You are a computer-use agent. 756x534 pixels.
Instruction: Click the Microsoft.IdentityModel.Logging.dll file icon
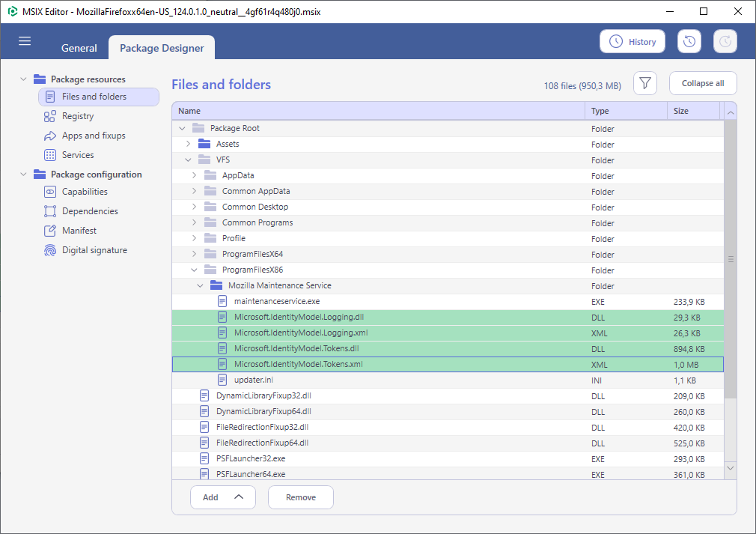pyautogui.click(x=222, y=317)
